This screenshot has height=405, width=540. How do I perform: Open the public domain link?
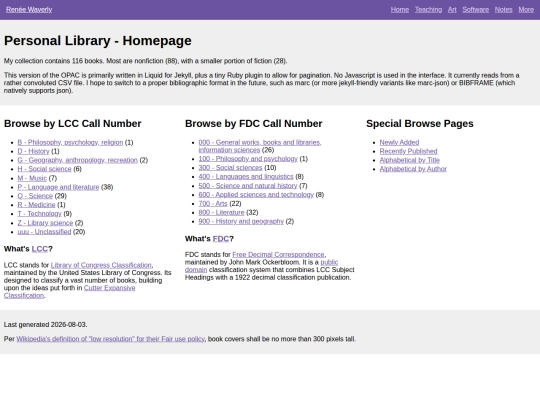329,262
